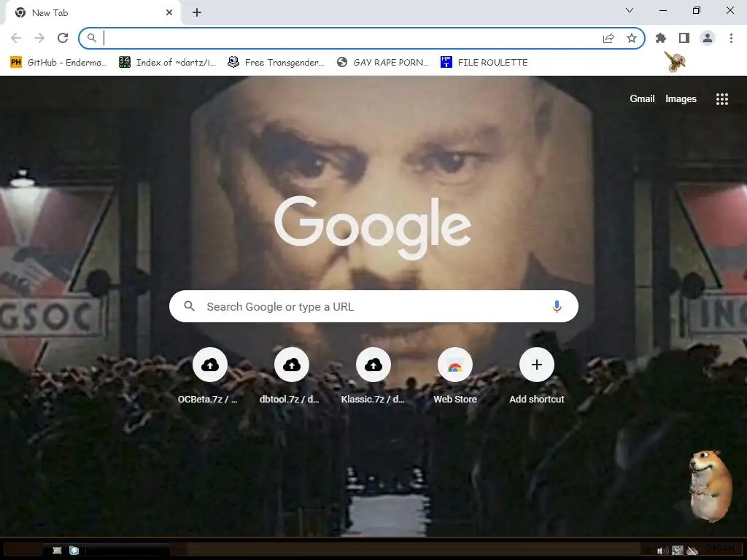
Task: Click magnifier icon in Google search box
Action: click(189, 306)
